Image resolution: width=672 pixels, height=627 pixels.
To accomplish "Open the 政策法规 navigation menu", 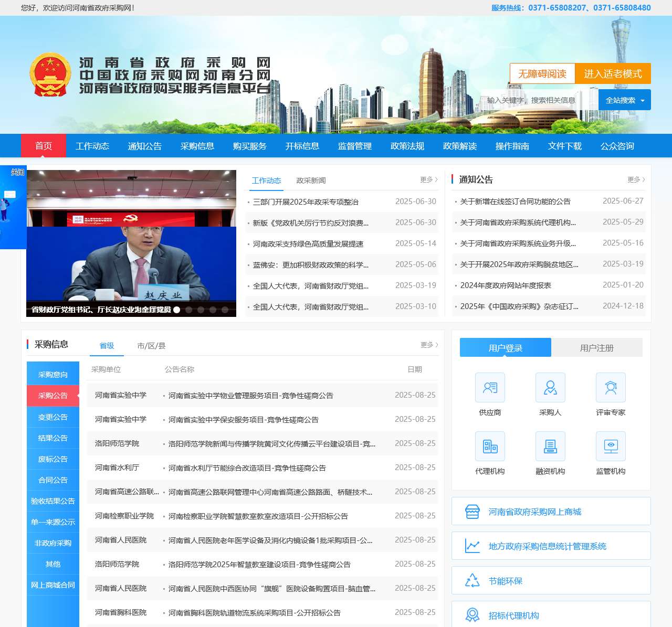I will [407, 146].
